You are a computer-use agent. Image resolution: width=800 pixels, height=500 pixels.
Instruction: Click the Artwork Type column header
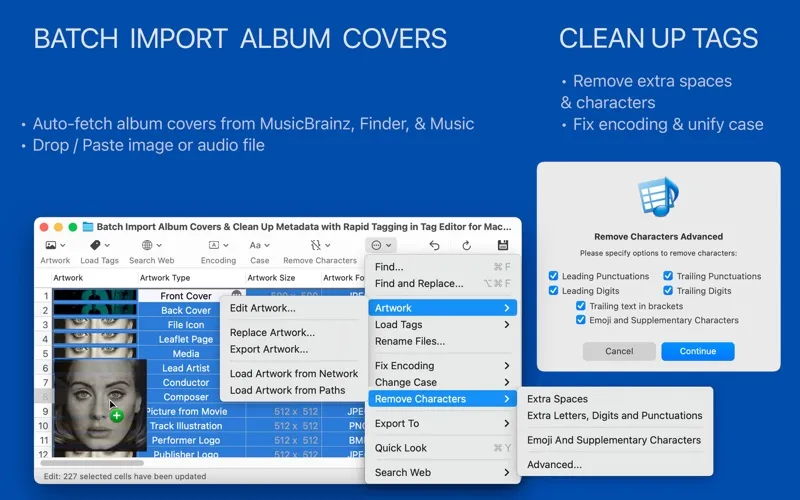click(x=191, y=278)
